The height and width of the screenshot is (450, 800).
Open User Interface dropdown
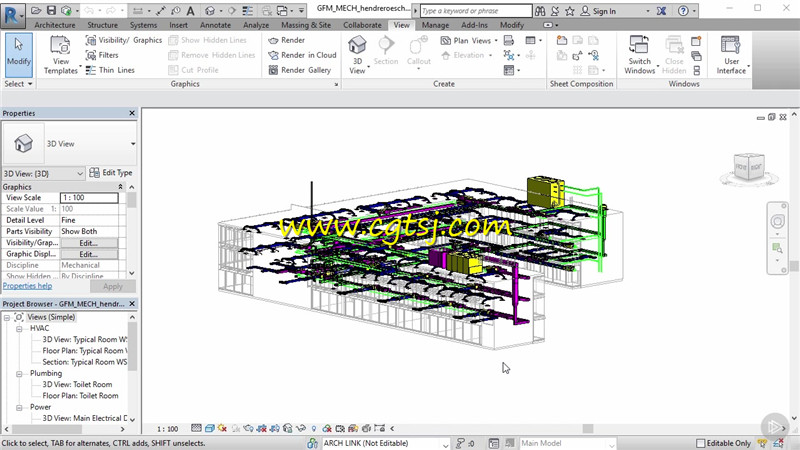(731, 55)
